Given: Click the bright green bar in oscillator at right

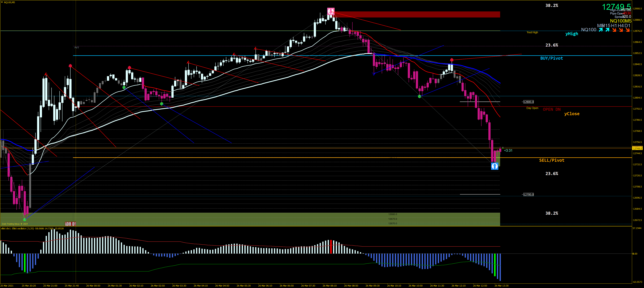Looking at the screenshot, I should coord(495,265).
